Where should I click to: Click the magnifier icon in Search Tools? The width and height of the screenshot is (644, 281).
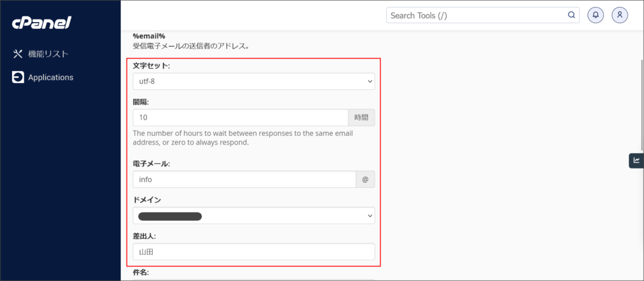(571, 15)
